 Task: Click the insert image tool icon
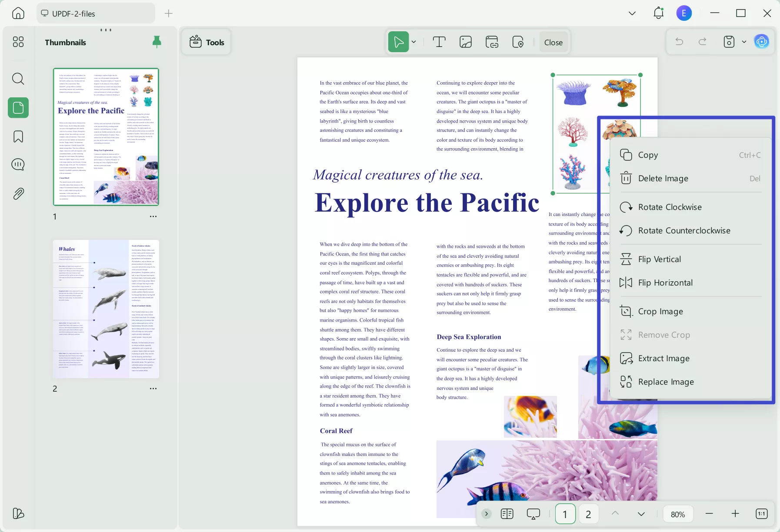point(466,42)
